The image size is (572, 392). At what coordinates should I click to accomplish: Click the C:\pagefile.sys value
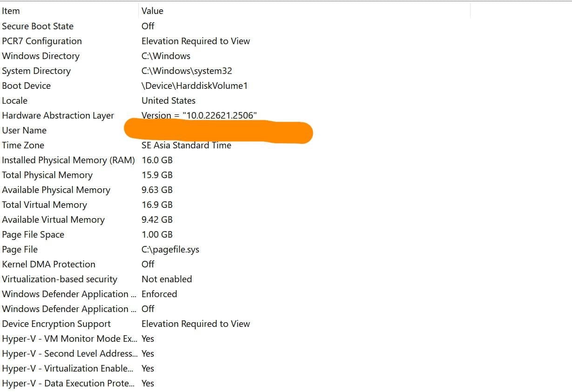click(x=170, y=249)
